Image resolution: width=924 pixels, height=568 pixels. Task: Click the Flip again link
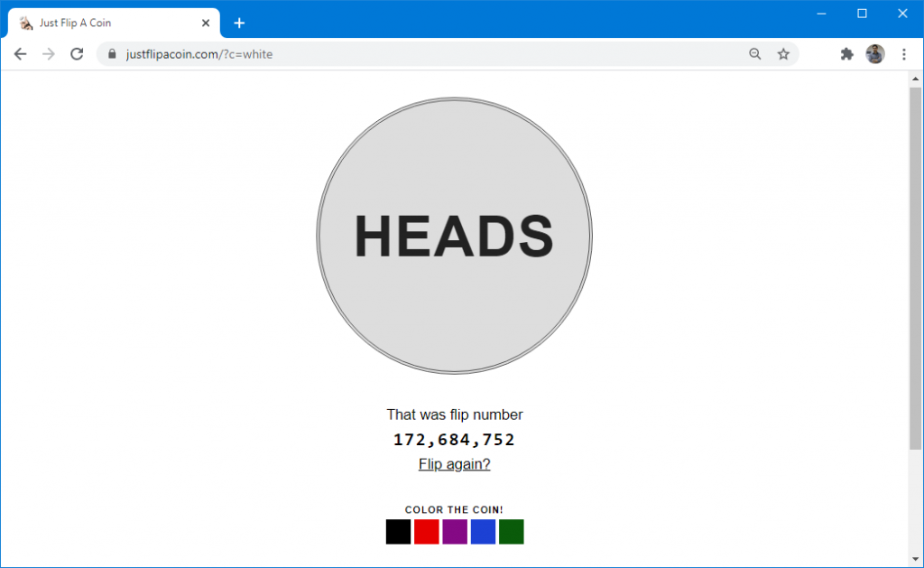click(454, 463)
